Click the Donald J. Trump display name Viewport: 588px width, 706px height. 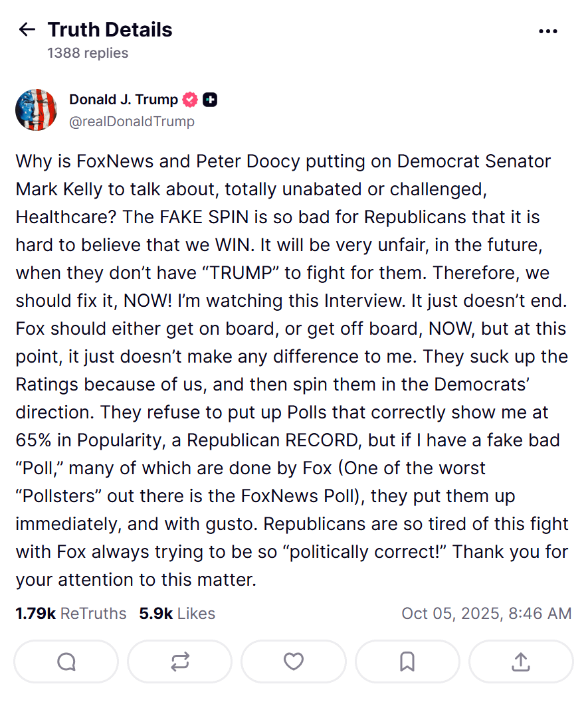click(124, 100)
